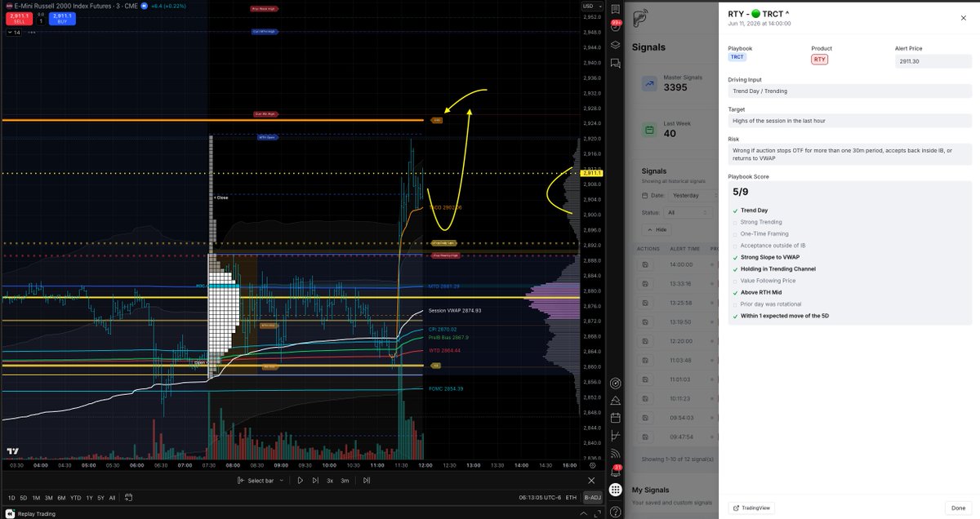Jump replay to real-time
Screen dimensions: 980x519
pos(367,481)
